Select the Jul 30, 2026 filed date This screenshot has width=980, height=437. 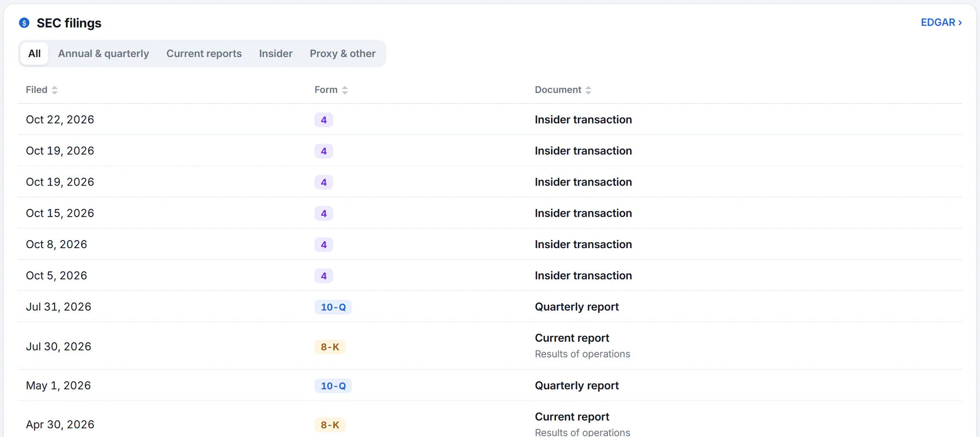point(58,347)
